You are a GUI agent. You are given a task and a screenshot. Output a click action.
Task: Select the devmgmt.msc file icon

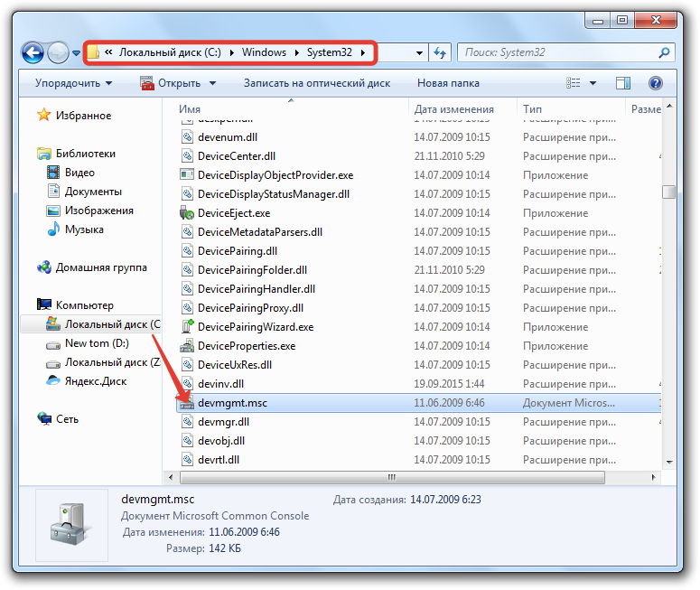coord(187,403)
